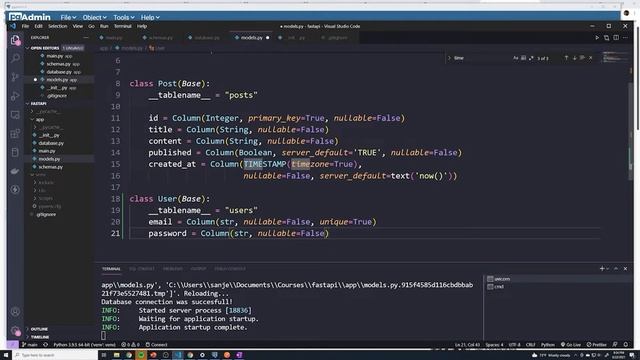This screenshot has height=360, width=640.
Task: Click the Python interpreter in status bar
Action: pos(84,344)
